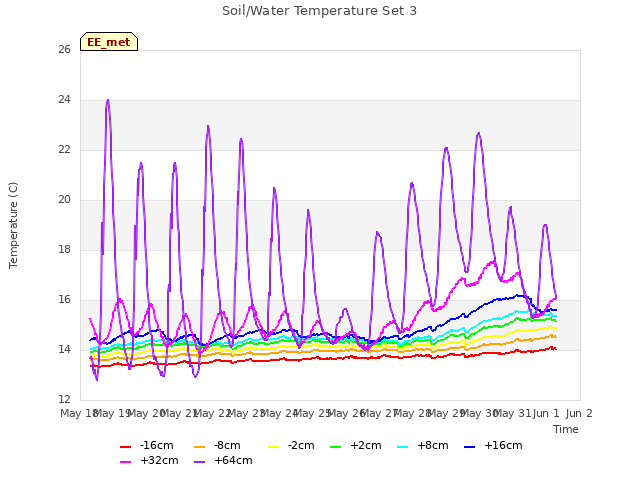Click the yellow -2cm legend swatch
Image resolution: width=640 pixels, height=480 pixels.
[x=273, y=447]
